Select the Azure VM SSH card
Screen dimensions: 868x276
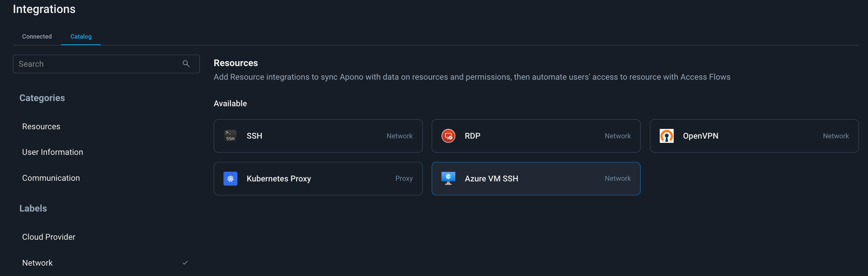535,178
